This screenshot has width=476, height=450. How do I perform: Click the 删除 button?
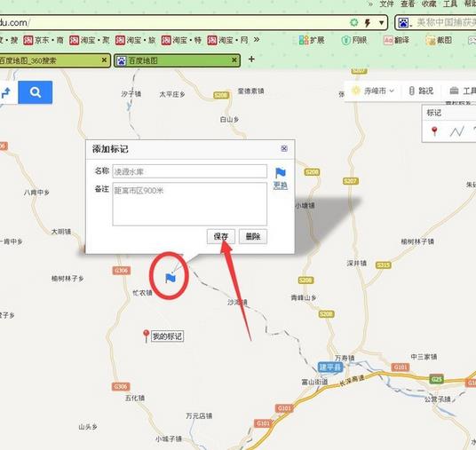[x=253, y=236]
